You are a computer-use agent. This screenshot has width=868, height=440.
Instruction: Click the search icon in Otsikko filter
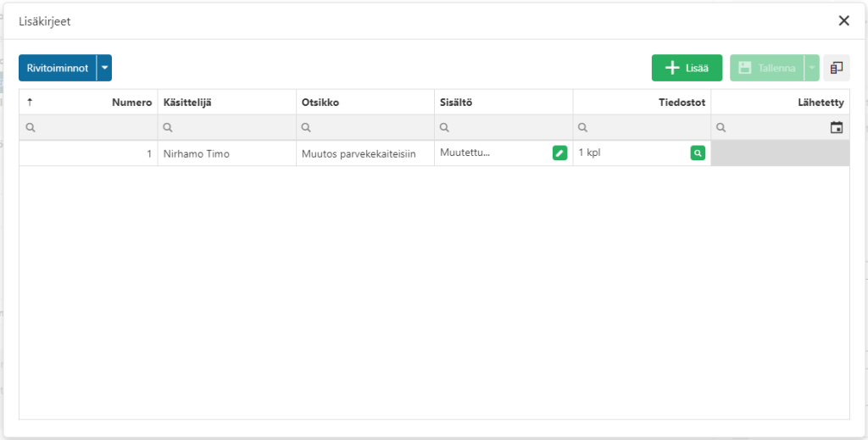tap(306, 128)
